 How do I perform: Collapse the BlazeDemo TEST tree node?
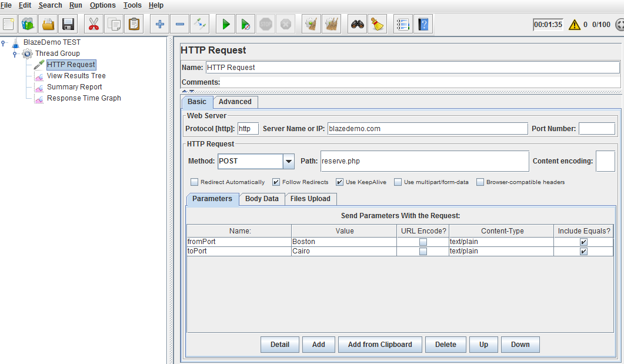coord(4,42)
